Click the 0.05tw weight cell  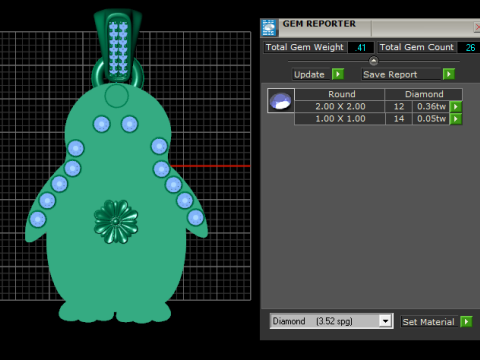(x=431, y=119)
